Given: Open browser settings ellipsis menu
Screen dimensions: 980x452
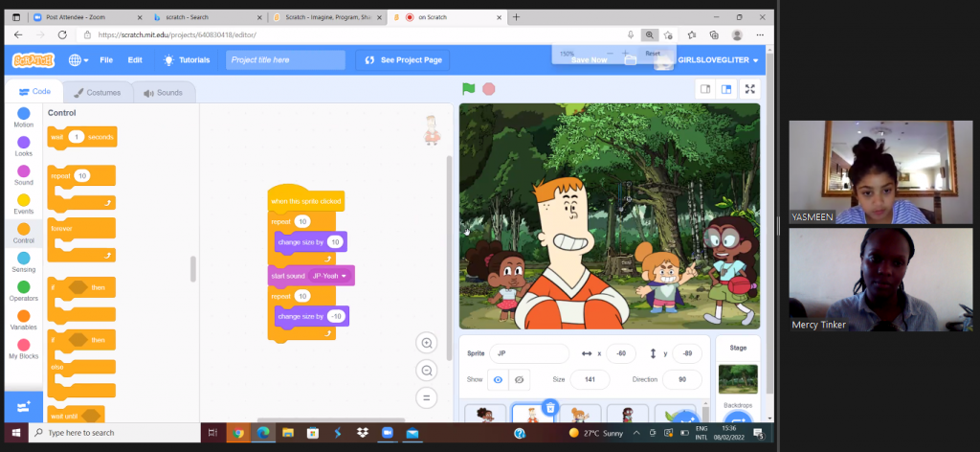Looking at the screenshot, I should 760,35.
